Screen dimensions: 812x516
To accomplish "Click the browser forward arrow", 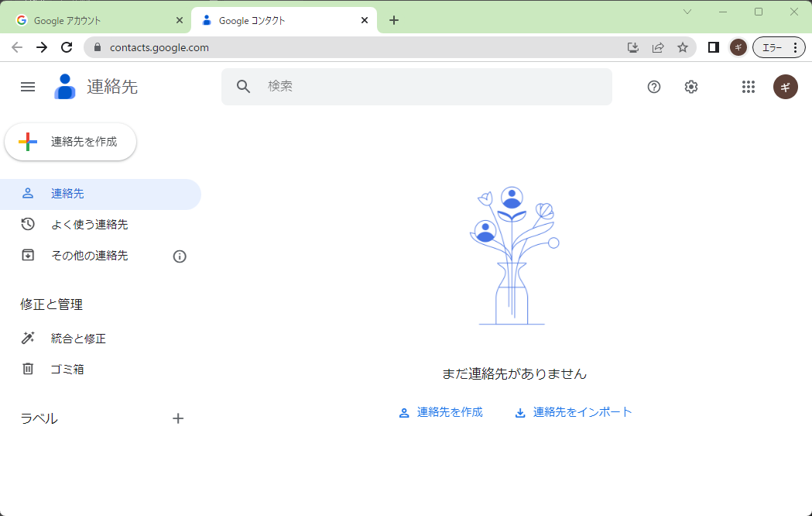I will [x=42, y=48].
